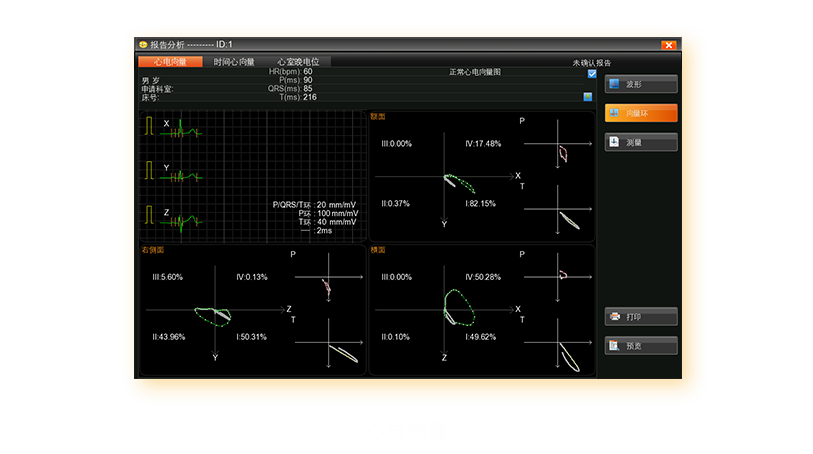Click the HR(bpm) value 60
The width and height of the screenshot is (813, 454).
[x=308, y=72]
